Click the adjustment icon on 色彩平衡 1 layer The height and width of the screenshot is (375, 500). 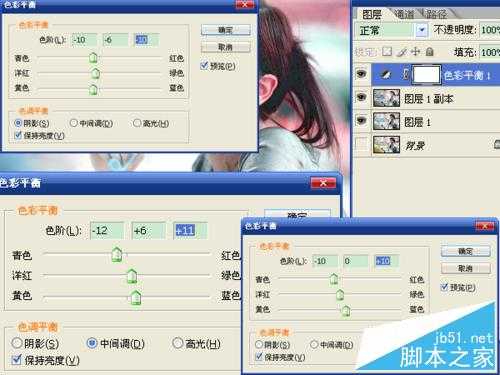point(386,75)
